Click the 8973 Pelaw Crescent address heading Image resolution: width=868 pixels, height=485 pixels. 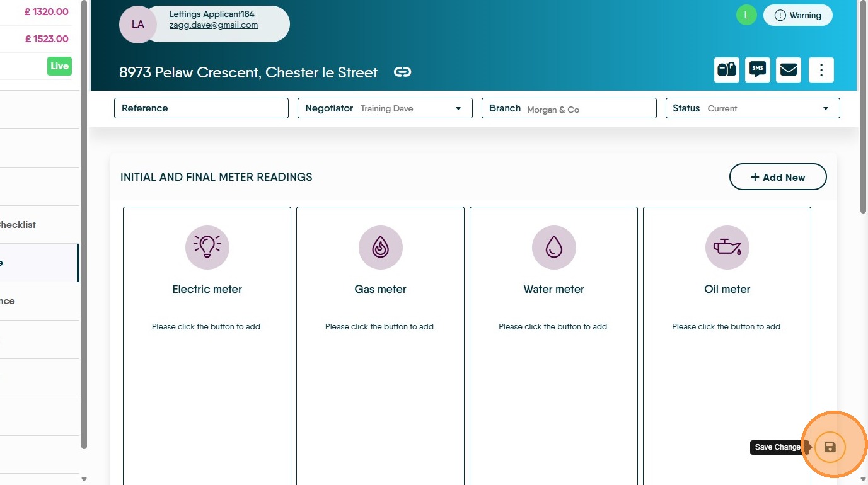[248, 72]
